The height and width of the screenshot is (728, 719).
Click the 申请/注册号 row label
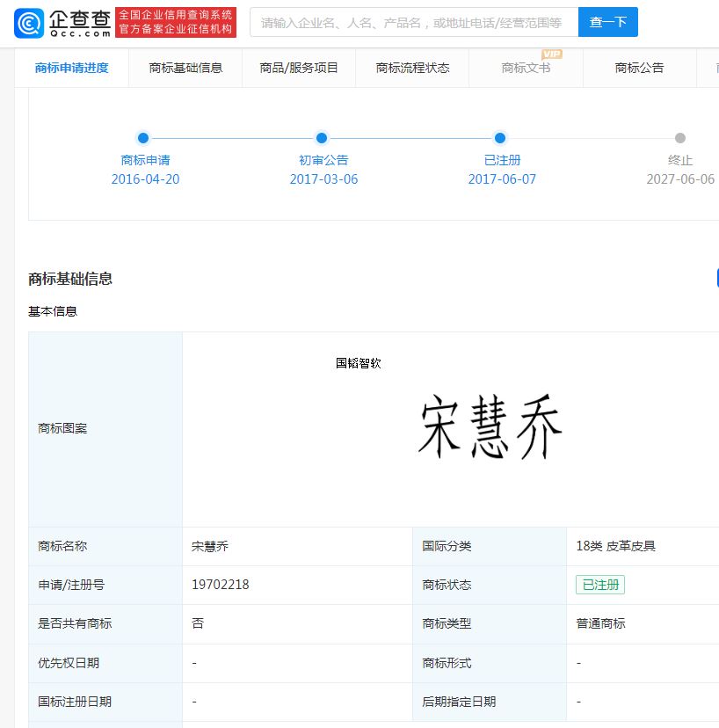tap(71, 585)
